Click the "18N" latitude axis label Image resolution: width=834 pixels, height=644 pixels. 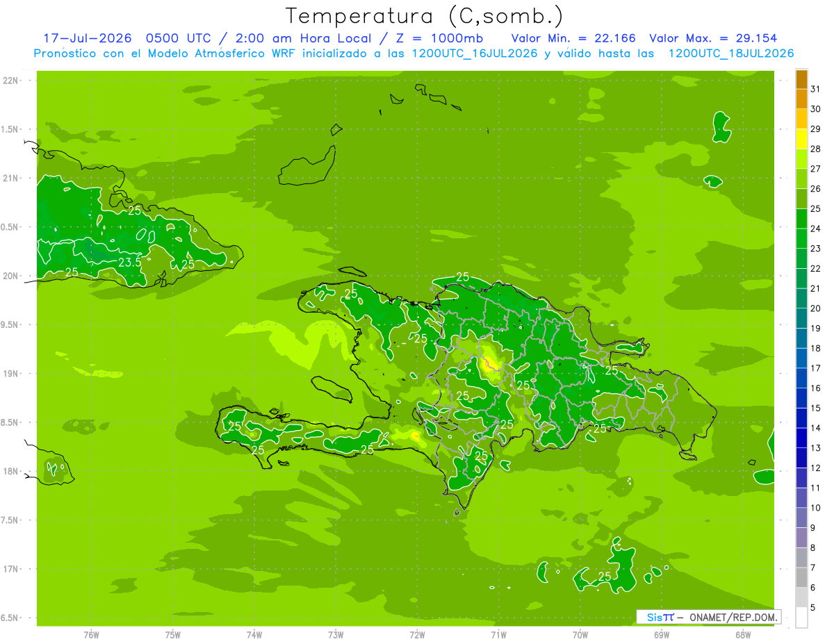[11, 471]
